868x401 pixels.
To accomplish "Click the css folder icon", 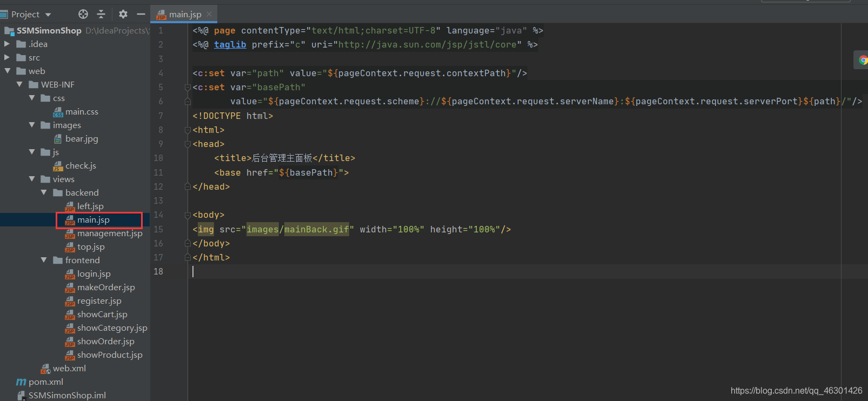I will [x=45, y=98].
